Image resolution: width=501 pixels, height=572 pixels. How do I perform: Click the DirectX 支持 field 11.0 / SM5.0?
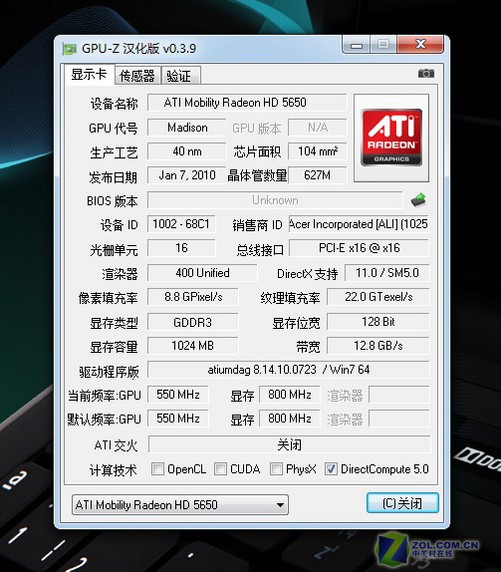tap(387, 273)
